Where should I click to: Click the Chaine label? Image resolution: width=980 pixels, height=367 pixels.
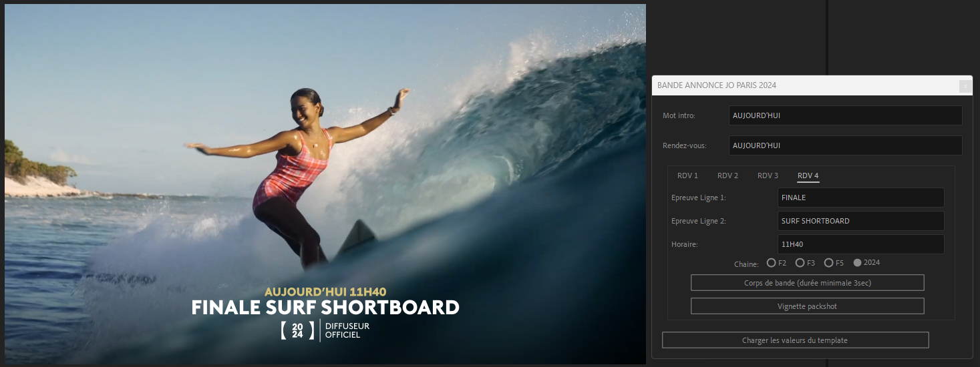coord(747,264)
